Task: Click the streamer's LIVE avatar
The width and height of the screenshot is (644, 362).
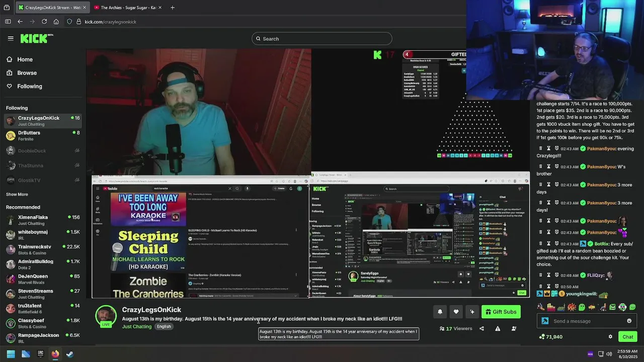Action: click(x=106, y=316)
